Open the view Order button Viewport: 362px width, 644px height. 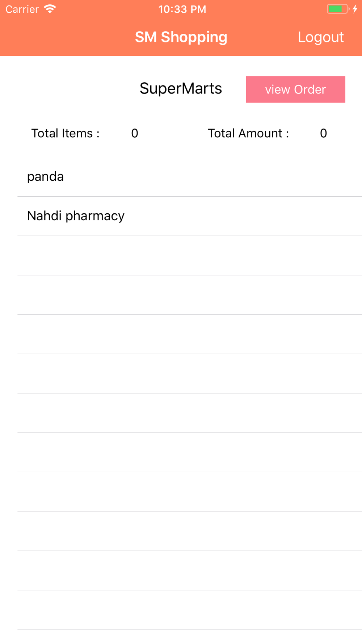295,89
